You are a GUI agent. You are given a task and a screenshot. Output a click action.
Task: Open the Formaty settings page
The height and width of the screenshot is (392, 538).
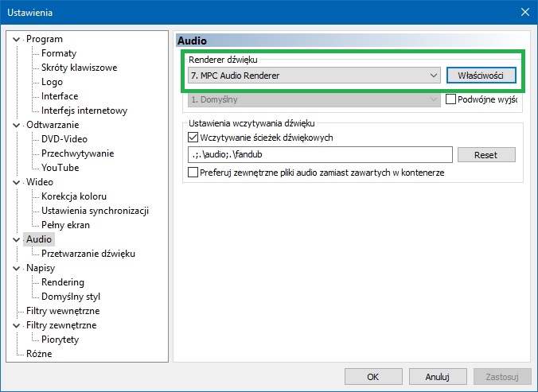[x=59, y=53]
